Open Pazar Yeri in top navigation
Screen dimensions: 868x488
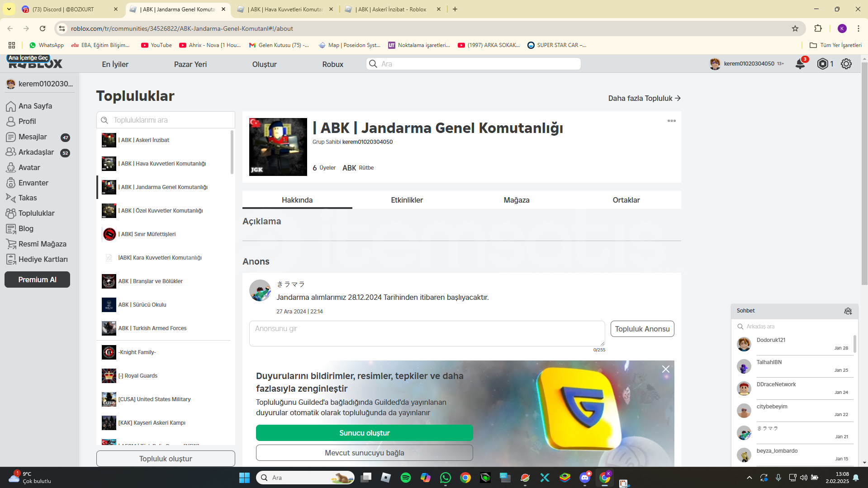[x=190, y=64]
